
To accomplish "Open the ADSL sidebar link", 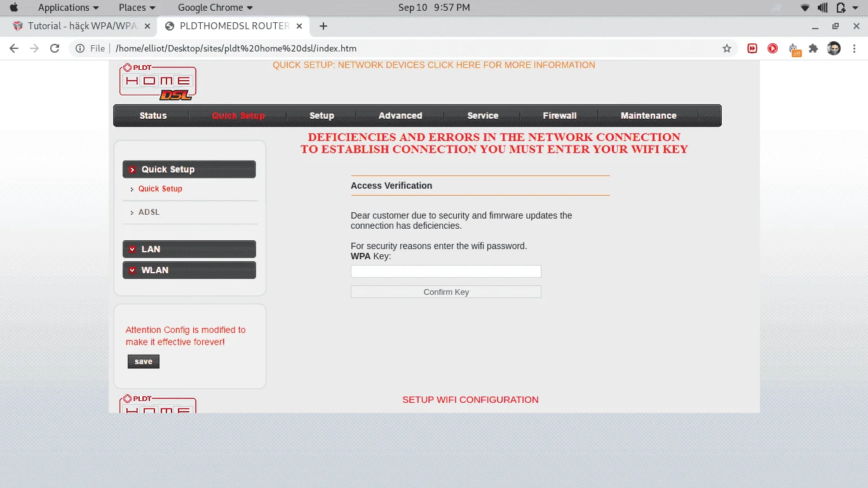I will pyautogui.click(x=149, y=212).
